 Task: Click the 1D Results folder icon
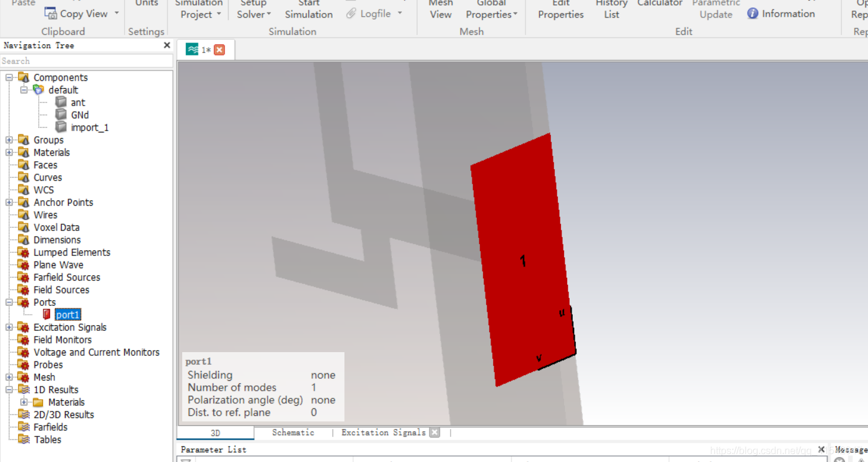pos(24,390)
